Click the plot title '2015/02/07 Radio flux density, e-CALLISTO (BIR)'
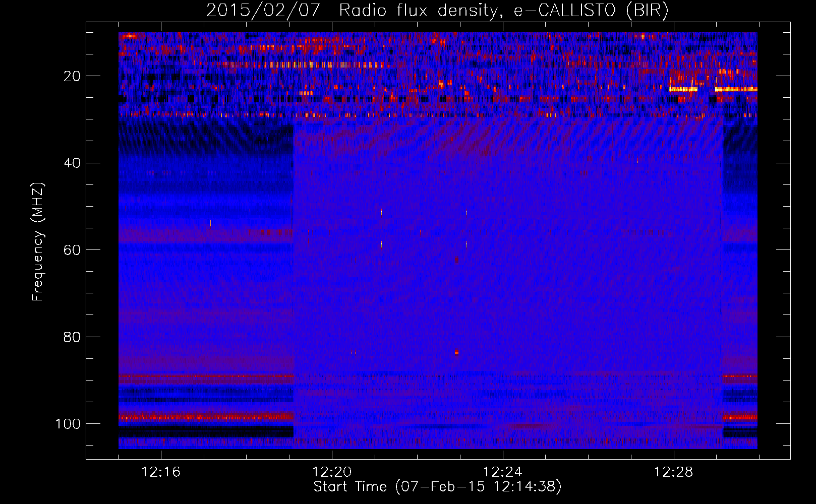816x504 pixels. tap(437, 10)
